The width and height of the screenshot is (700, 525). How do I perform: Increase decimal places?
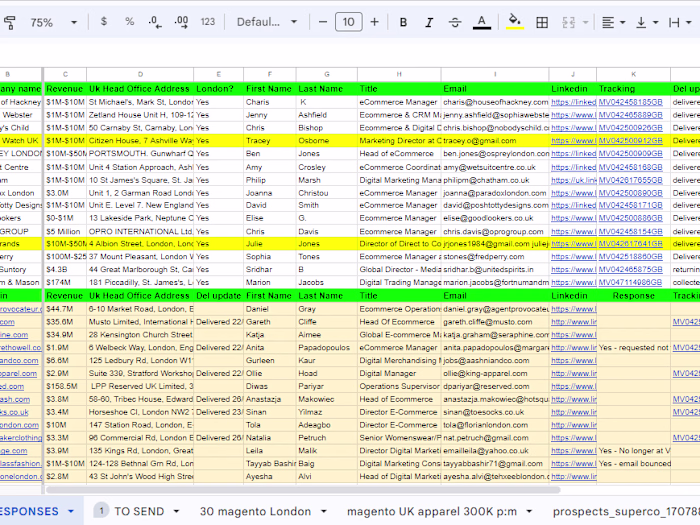coord(182,22)
